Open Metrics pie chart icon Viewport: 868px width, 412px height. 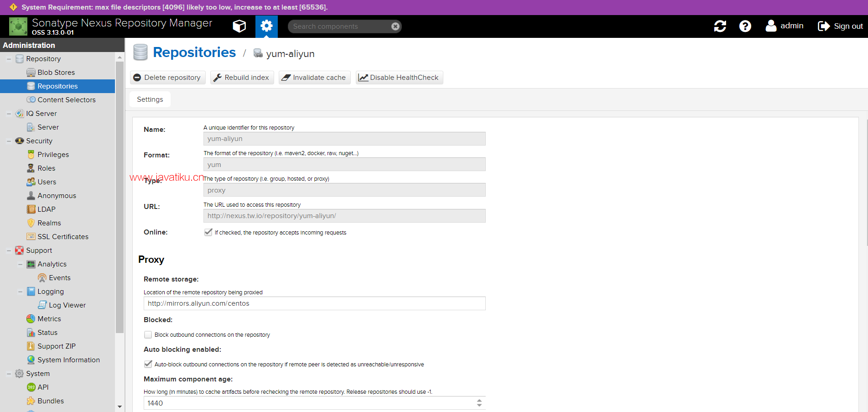click(x=31, y=319)
